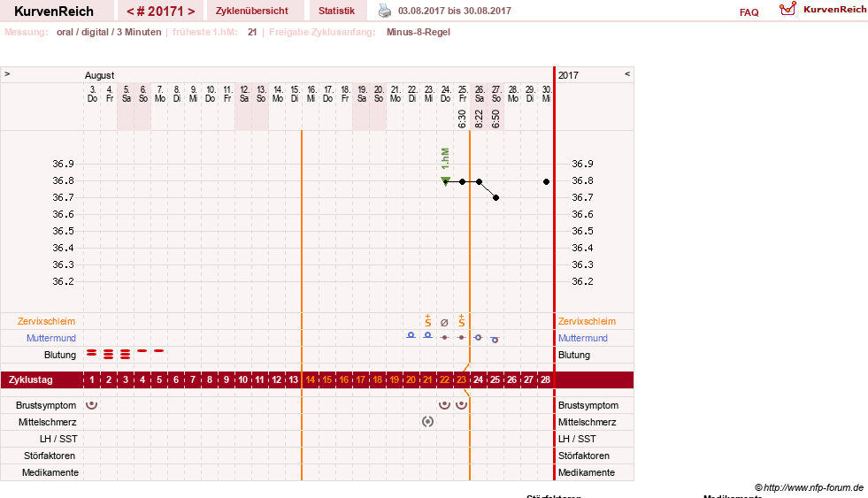Click the Muttermund symbol on day 23
Viewport: 868px width, 498px height.
click(462, 337)
